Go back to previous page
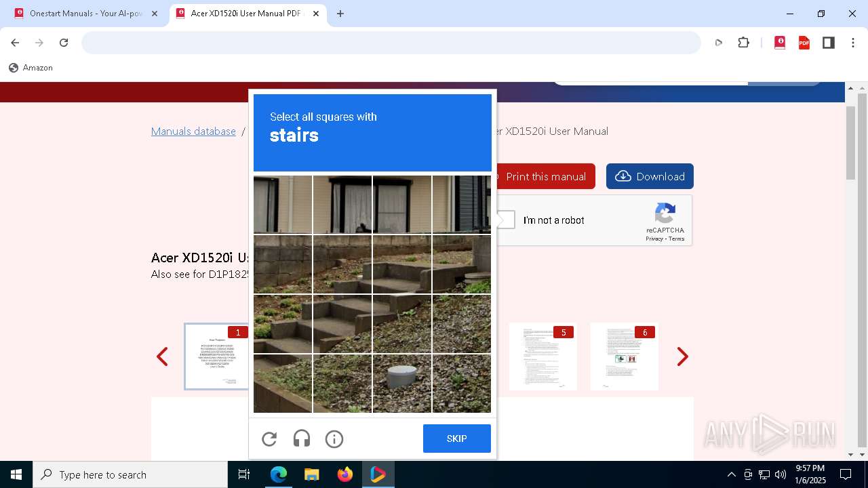Screen dimensions: 868x488 point(15,43)
